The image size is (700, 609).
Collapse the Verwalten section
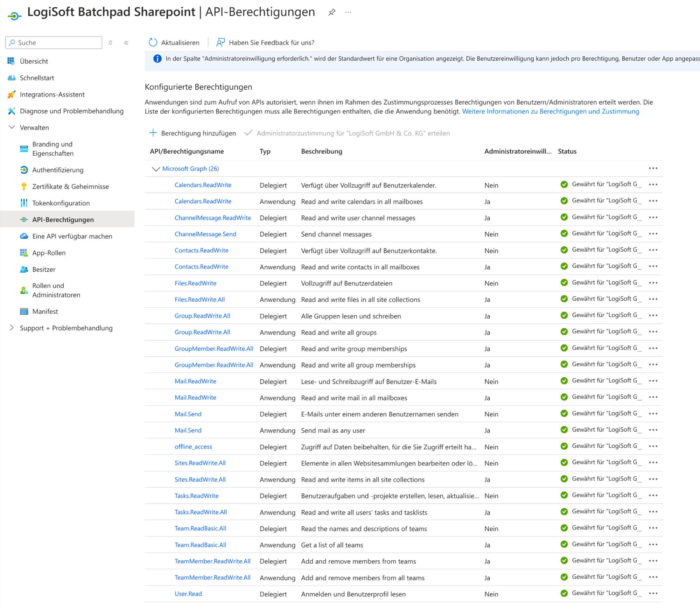(x=12, y=127)
